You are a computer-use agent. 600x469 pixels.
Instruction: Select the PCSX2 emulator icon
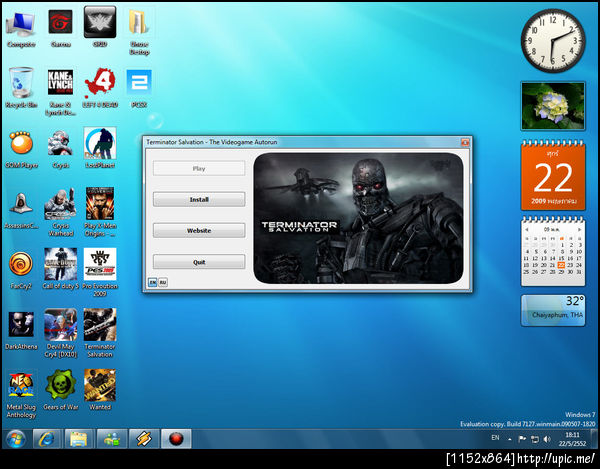[x=139, y=88]
